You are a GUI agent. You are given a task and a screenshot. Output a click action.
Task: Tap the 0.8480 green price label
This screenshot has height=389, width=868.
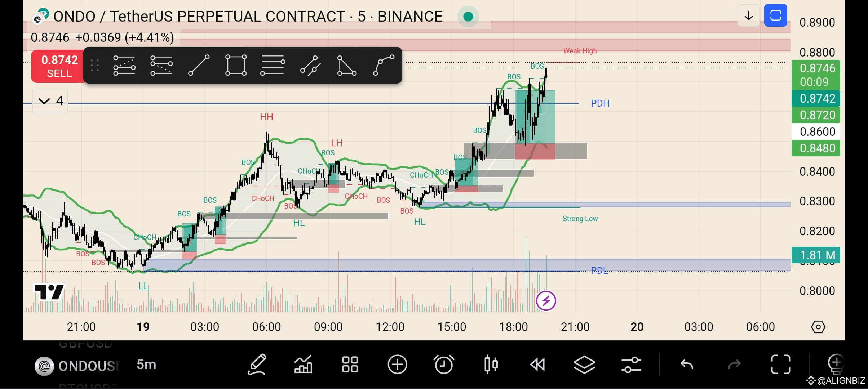[x=816, y=148]
